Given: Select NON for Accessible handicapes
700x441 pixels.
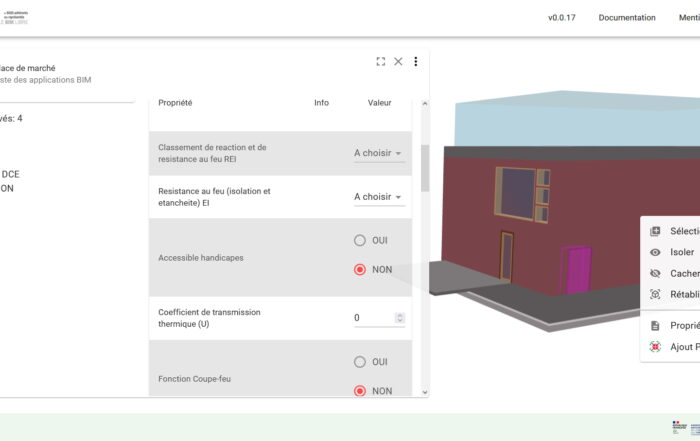Looking at the screenshot, I should (360, 269).
